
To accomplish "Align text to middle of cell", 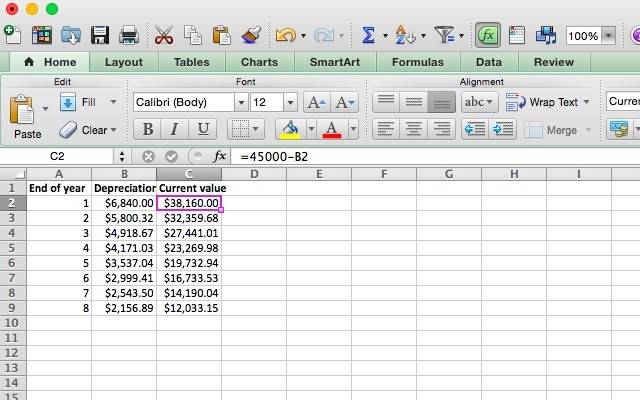I will [x=413, y=102].
